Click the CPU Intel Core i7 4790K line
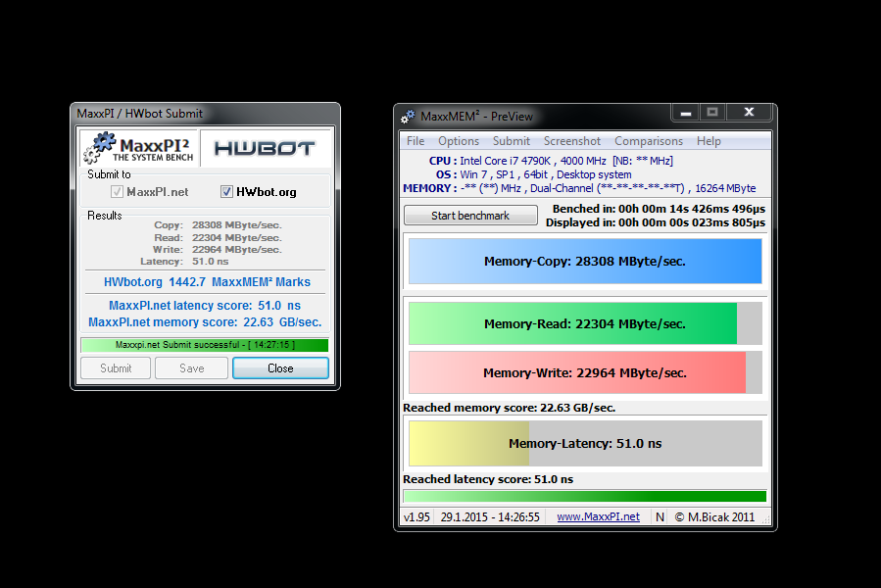Viewport: 881px width, 588px height. pos(551,161)
